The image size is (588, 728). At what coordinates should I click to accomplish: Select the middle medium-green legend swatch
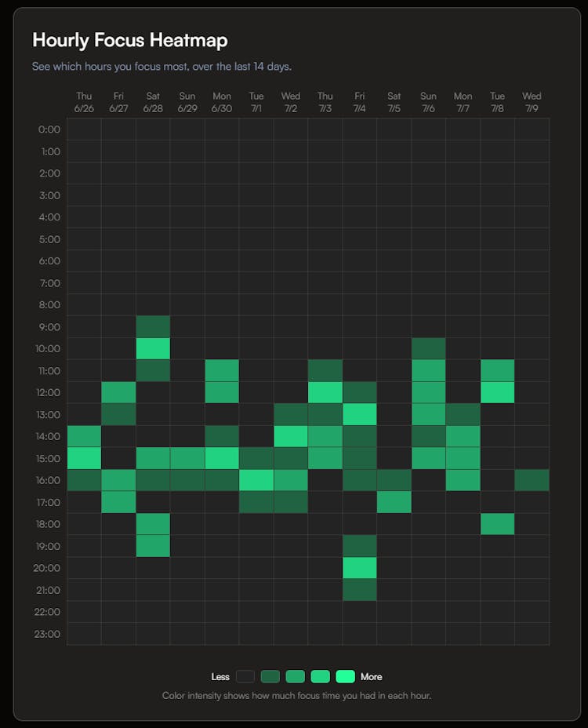295,676
